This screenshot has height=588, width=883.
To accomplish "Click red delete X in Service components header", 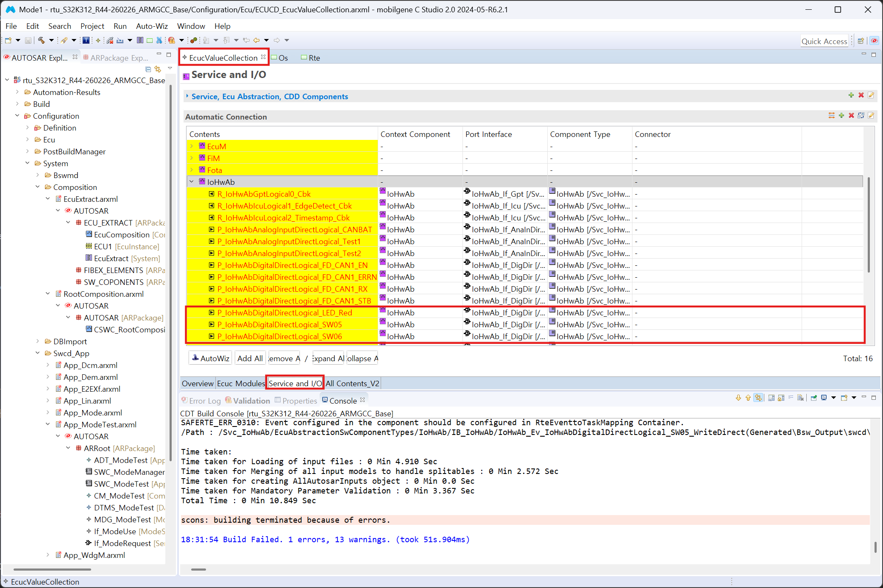I will click(861, 95).
